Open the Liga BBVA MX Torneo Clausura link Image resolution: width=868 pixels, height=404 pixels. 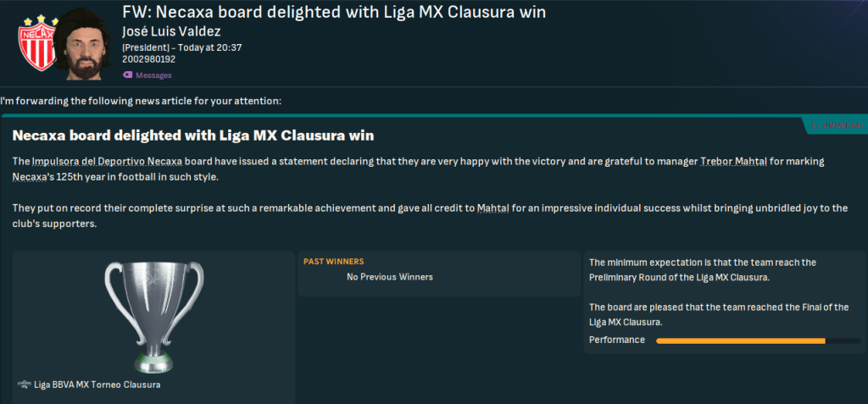coord(97,385)
